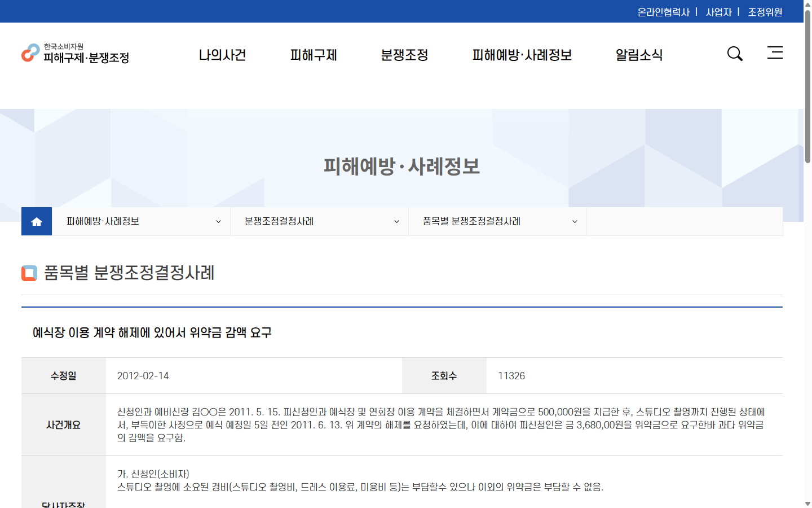Expand the 피해예방·사례정보 breadcrumb dropdown
812x508 pixels.
tap(141, 221)
